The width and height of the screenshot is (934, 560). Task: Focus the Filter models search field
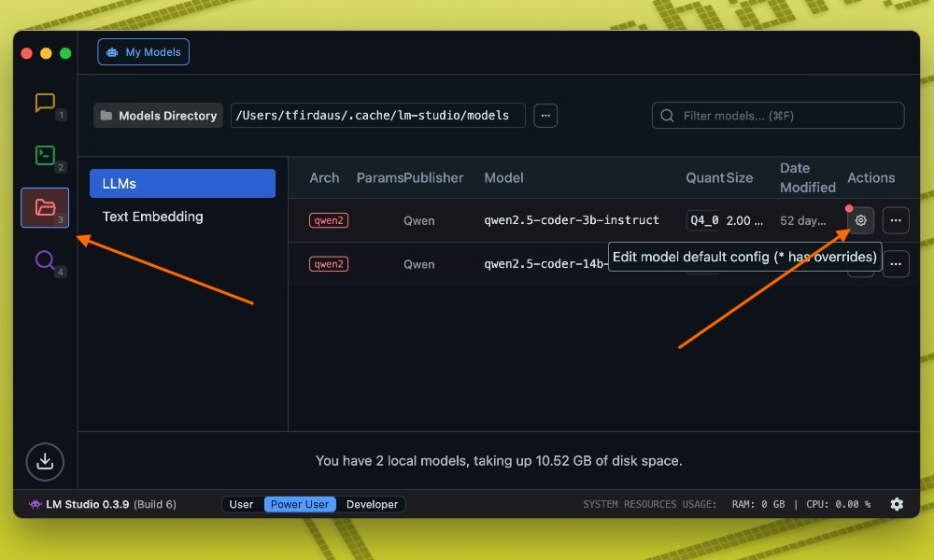[778, 116]
